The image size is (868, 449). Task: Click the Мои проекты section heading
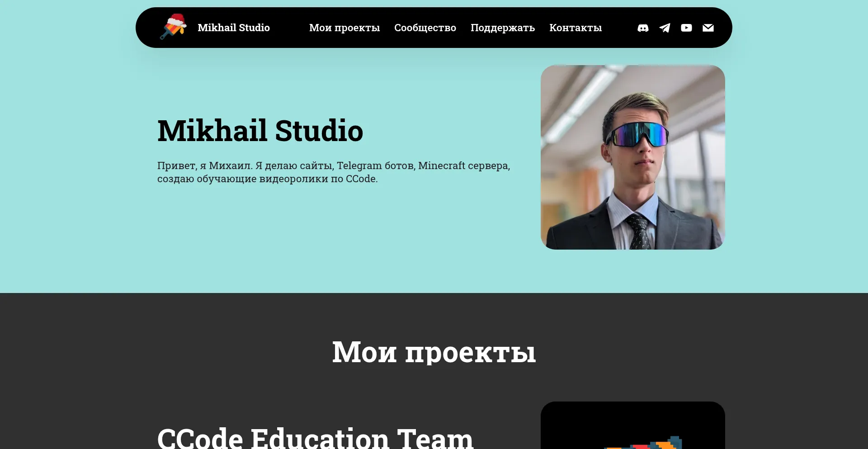point(434,352)
